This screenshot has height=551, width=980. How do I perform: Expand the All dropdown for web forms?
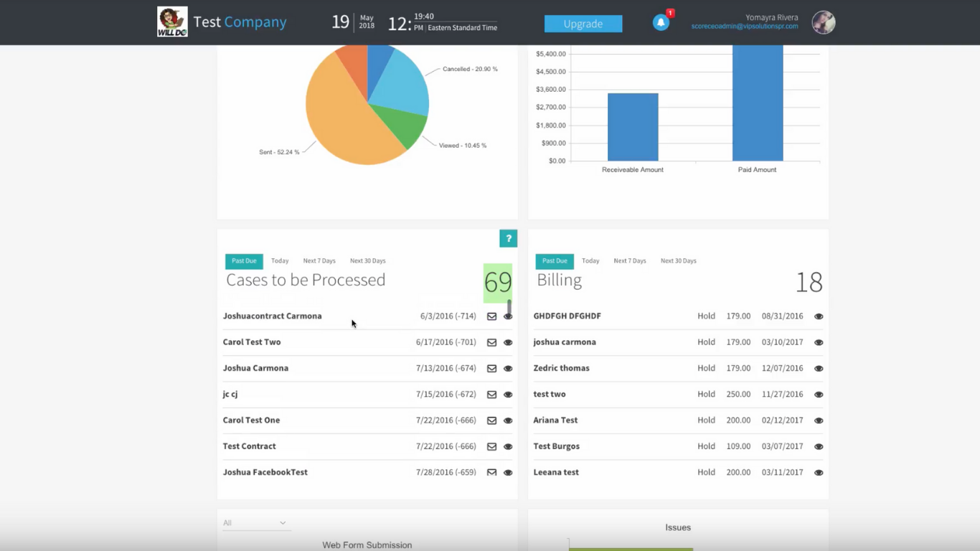[x=255, y=523]
